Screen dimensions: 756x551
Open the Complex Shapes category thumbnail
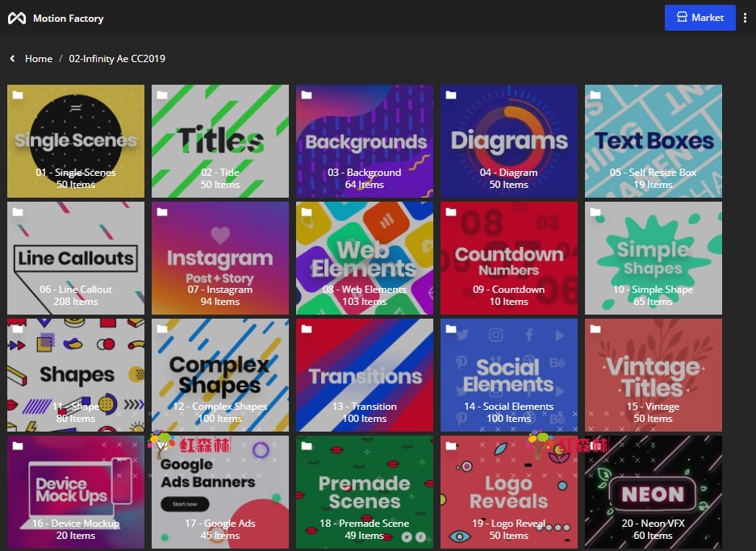(220, 375)
